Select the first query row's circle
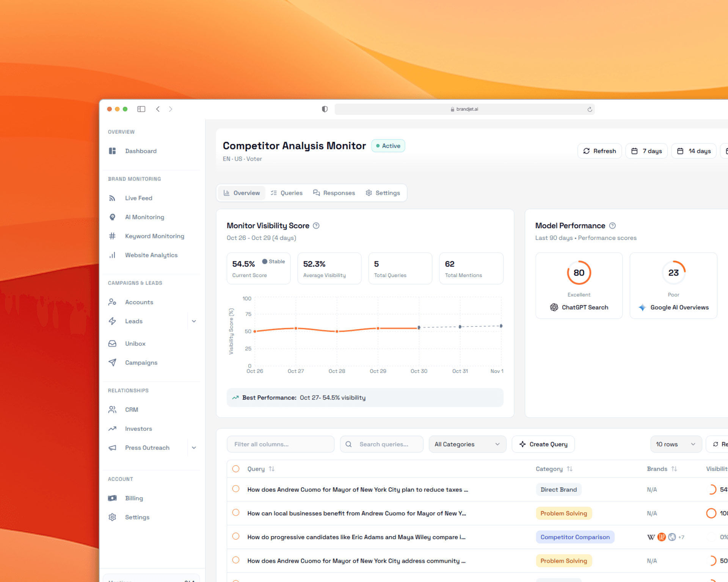This screenshot has height=582, width=728. [236, 490]
